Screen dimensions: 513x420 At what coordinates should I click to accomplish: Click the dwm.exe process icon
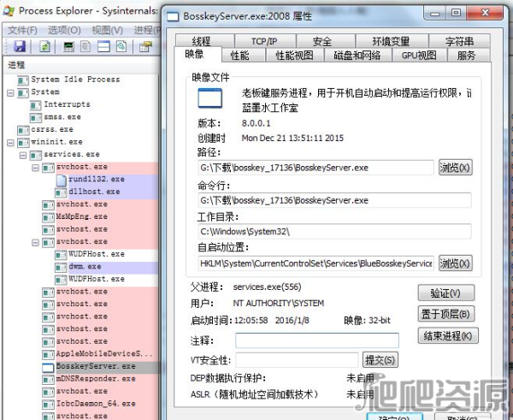point(61,267)
